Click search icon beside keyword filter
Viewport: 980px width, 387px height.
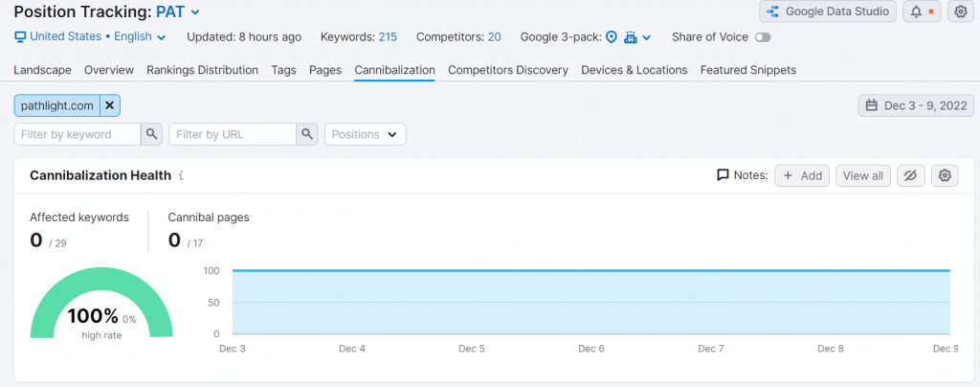click(151, 134)
